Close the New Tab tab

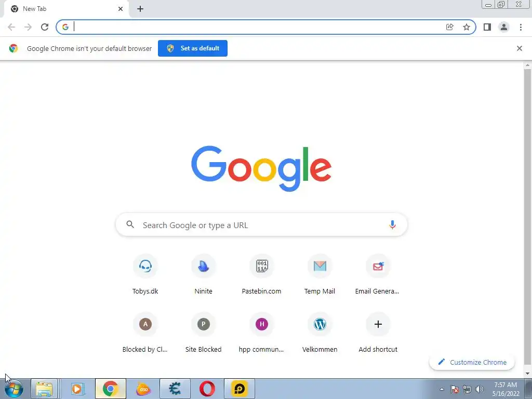coord(121,9)
